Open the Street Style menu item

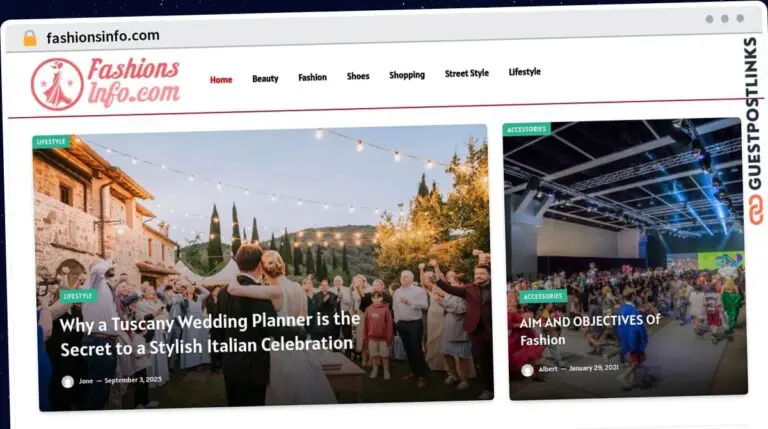click(x=467, y=73)
